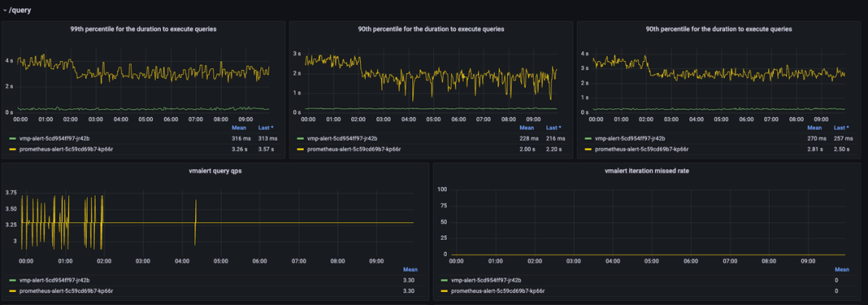Click green color swatch for vmp-alert in query qps legend

point(13,280)
